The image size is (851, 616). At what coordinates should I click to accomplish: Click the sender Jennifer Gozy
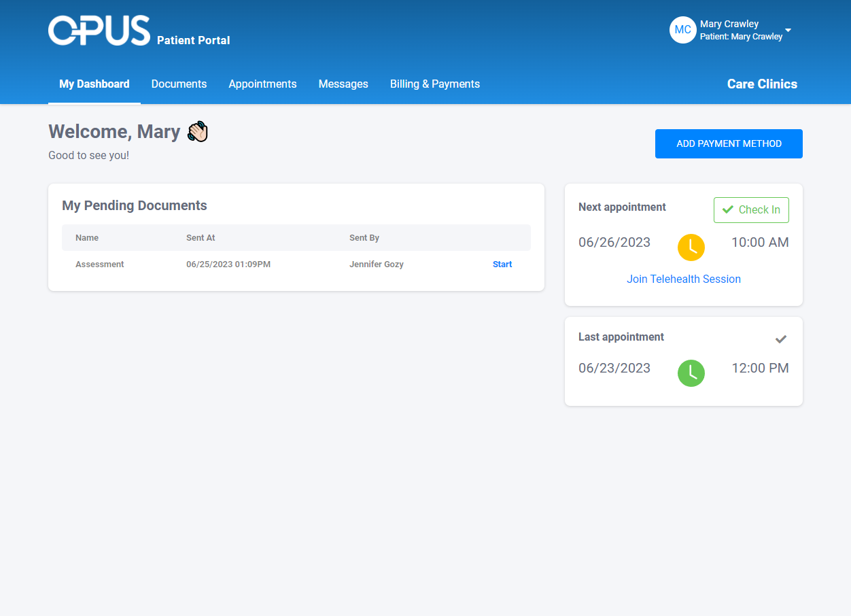click(377, 264)
